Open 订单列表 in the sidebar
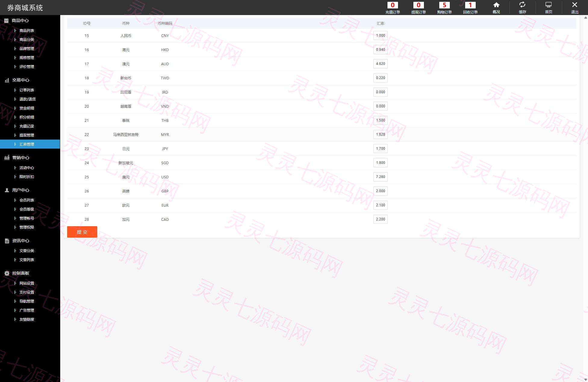This screenshot has height=382, width=588. pyautogui.click(x=27, y=90)
